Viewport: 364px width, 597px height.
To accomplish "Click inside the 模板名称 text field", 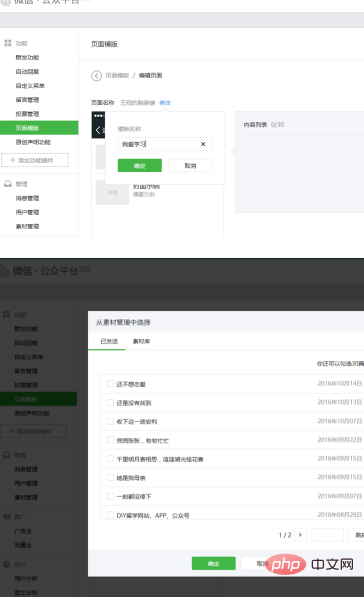I will pyautogui.click(x=165, y=144).
